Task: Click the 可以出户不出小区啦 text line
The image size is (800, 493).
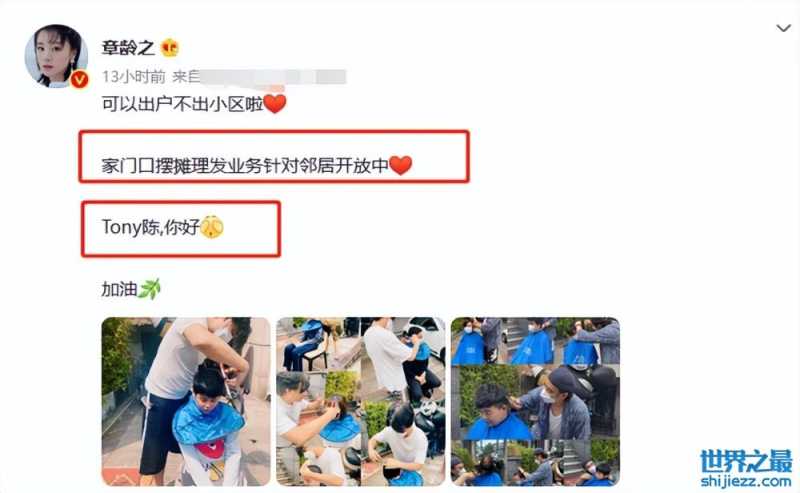Action: (x=182, y=104)
